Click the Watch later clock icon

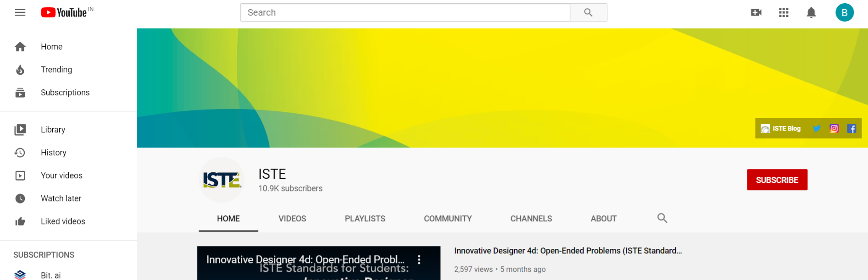pyautogui.click(x=20, y=198)
